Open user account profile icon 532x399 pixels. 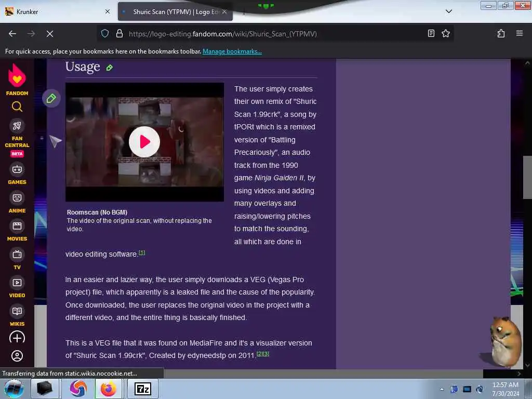17,356
